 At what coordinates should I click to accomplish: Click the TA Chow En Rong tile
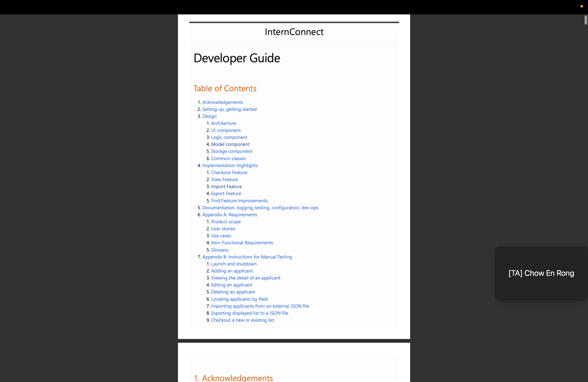(x=541, y=273)
